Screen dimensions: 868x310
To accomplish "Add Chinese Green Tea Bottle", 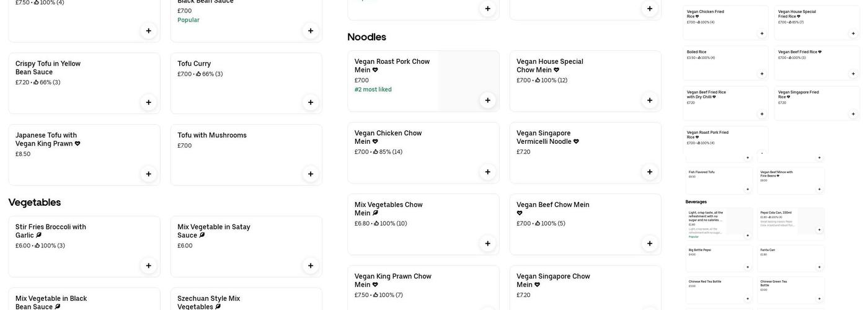I will (819, 298).
